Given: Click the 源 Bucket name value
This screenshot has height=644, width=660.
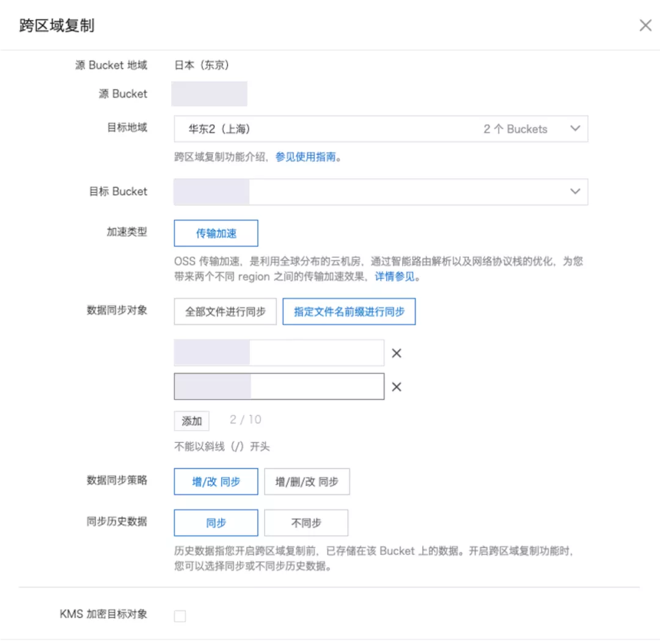Looking at the screenshot, I should point(209,93).
